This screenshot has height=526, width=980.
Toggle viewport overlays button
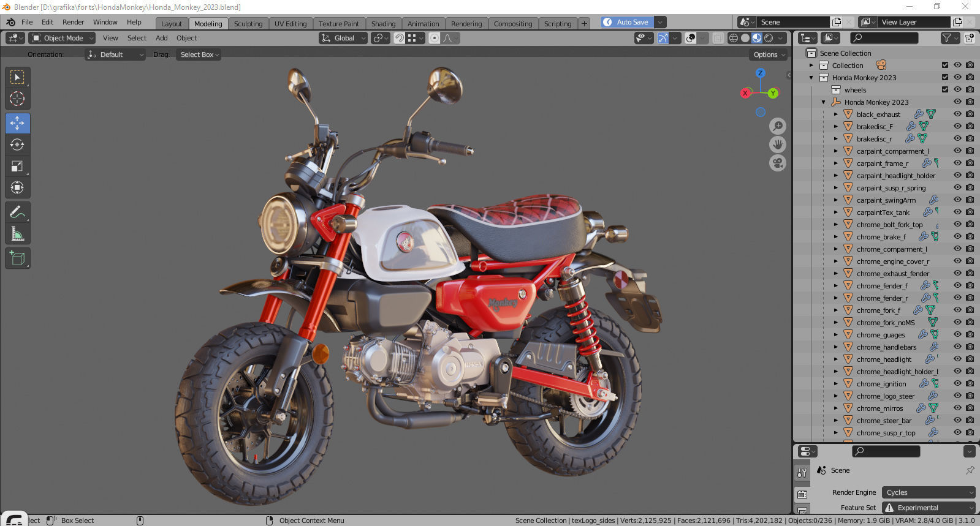click(691, 38)
